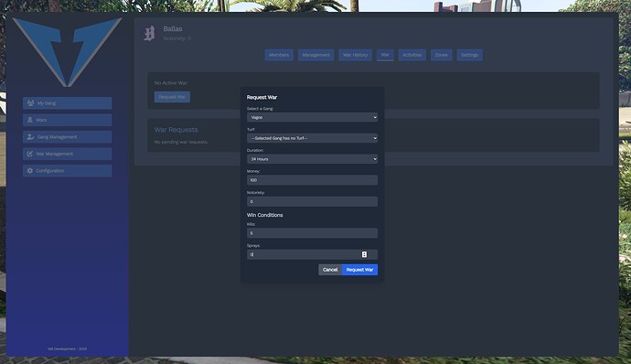
Task: Click the Vali Development logo
Action: [x=67, y=52]
